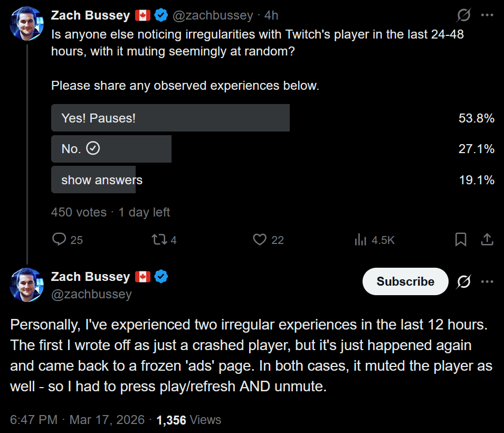The height and width of the screenshot is (433, 504).
Task: Bookmark the poll tweet
Action: [x=461, y=240]
